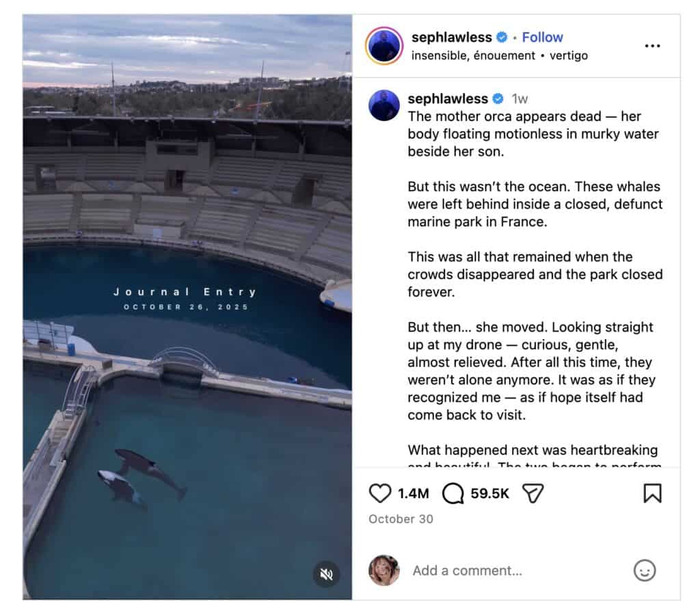Open sephlawless profile from caption username
The image size is (700, 607).
(x=448, y=98)
